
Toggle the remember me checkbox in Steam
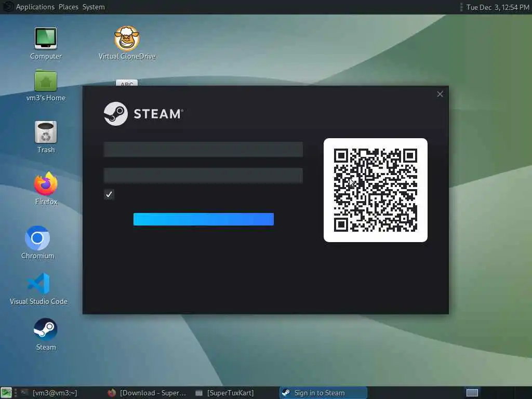click(x=109, y=194)
